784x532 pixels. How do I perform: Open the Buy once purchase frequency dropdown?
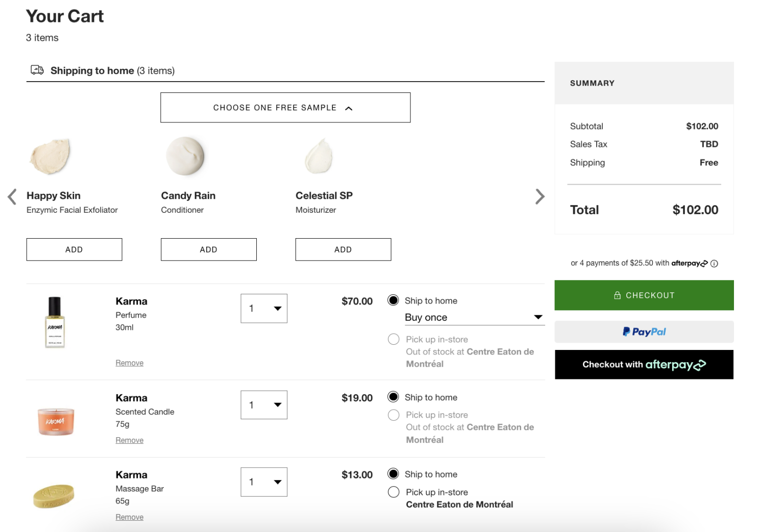click(474, 317)
